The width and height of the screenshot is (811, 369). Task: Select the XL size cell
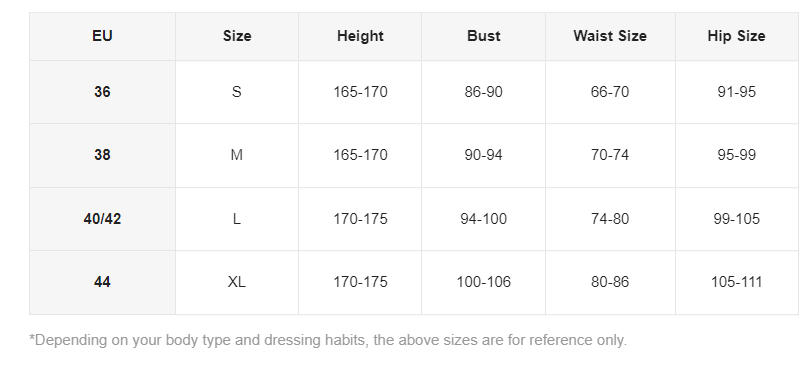[237, 283]
